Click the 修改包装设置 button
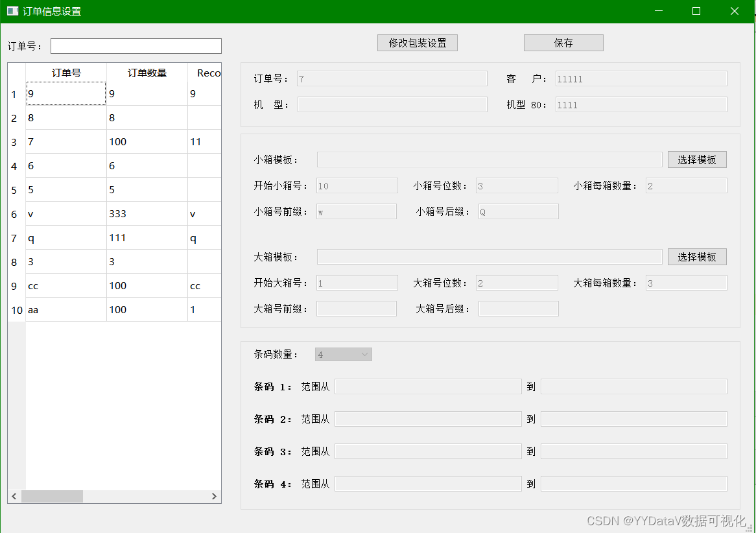The height and width of the screenshot is (533, 756). pos(417,43)
